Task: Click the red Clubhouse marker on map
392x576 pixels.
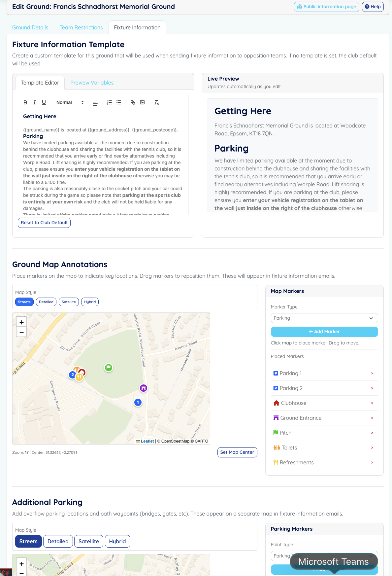Action: click(83, 372)
